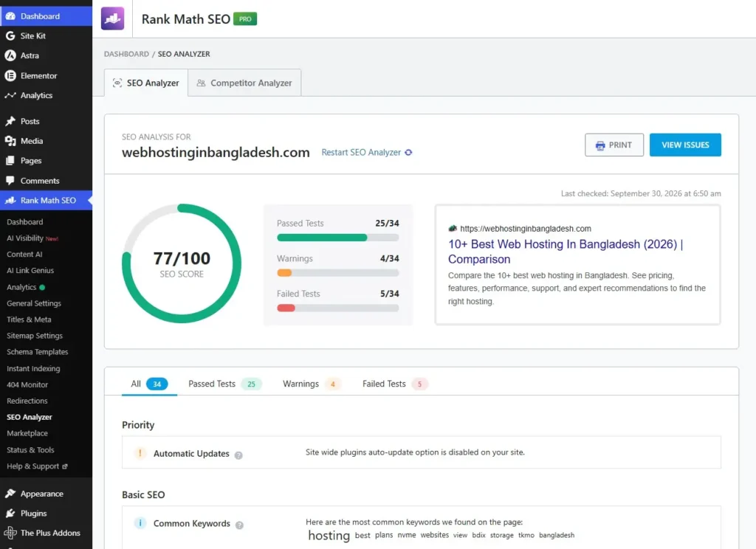This screenshot has height=549, width=756.
Task: Click the webhostinginbangladesh.com URL in preview
Action: click(526, 229)
